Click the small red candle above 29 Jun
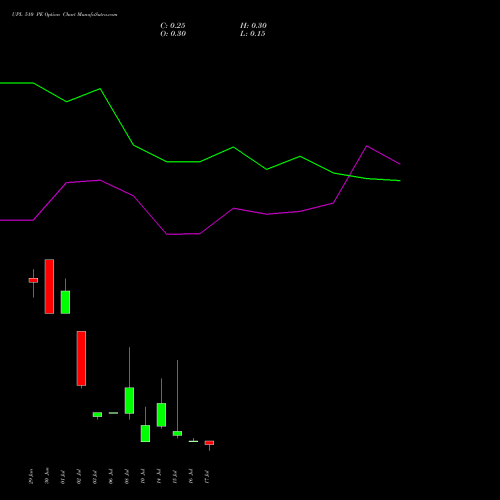This screenshot has width=500, height=500. (x=33, y=280)
